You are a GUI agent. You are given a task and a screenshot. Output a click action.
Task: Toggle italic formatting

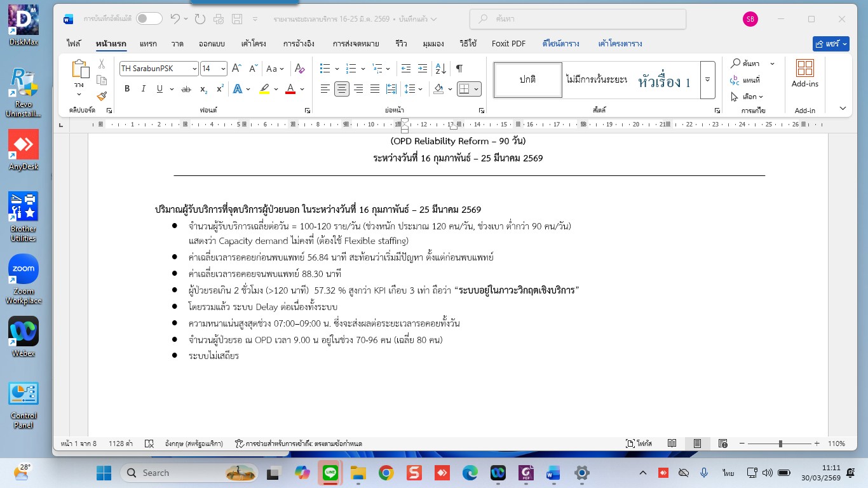click(x=143, y=89)
